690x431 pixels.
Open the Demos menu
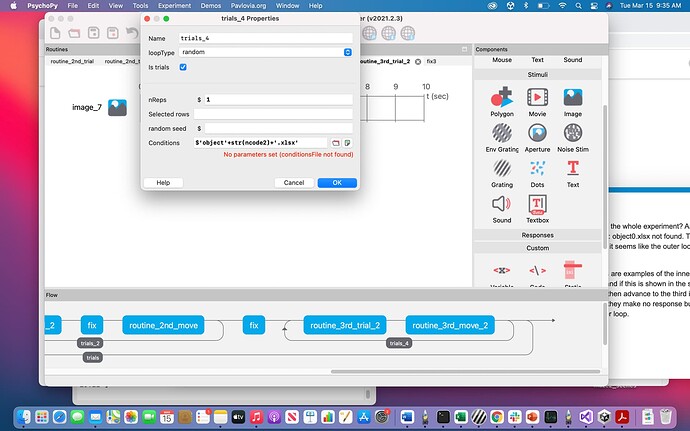[211, 6]
